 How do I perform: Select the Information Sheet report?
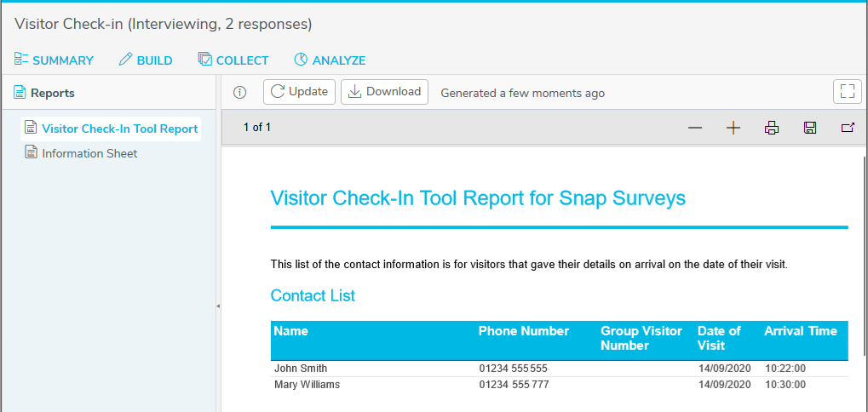pos(81,153)
